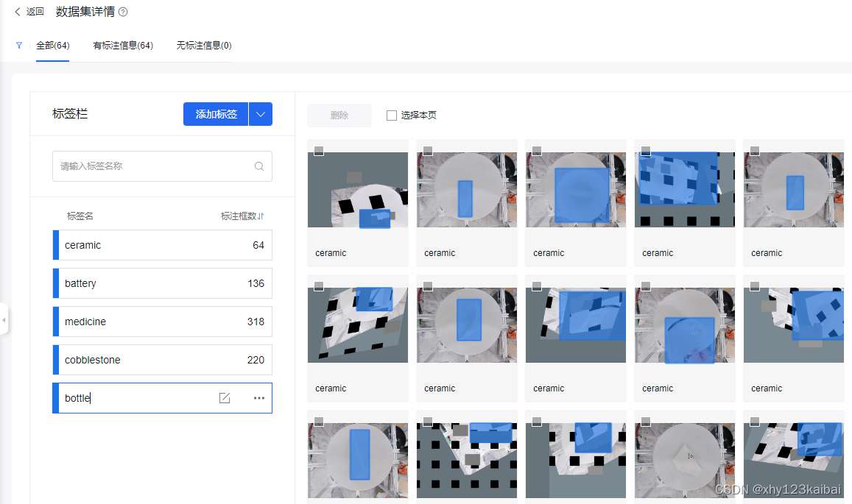Open third thumbnail in row one
Image resolution: width=852 pixels, height=504 pixels.
point(576,190)
